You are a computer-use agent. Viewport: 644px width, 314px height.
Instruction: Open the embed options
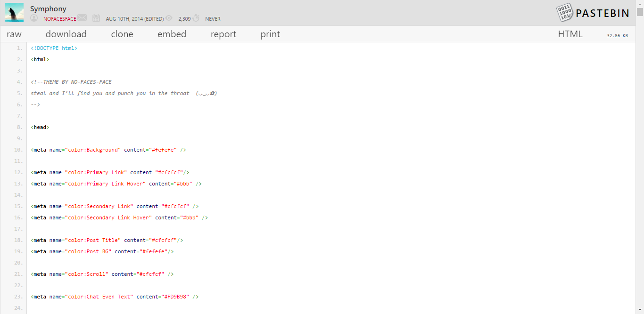(172, 34)
